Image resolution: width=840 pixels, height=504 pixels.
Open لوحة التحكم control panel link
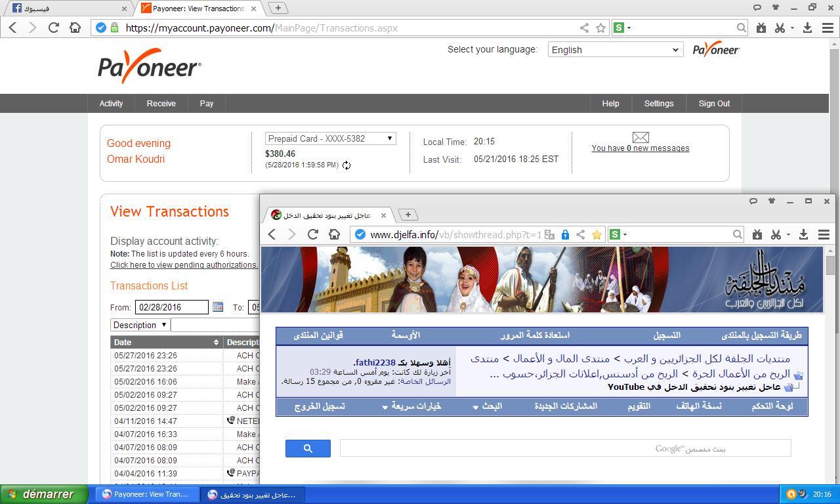point(772,406)
